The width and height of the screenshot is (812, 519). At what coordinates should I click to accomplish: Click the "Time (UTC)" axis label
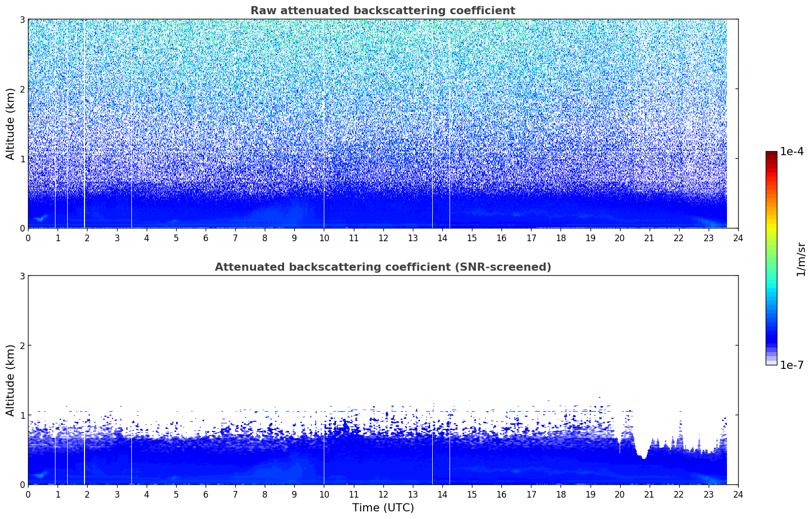(383, 508)
